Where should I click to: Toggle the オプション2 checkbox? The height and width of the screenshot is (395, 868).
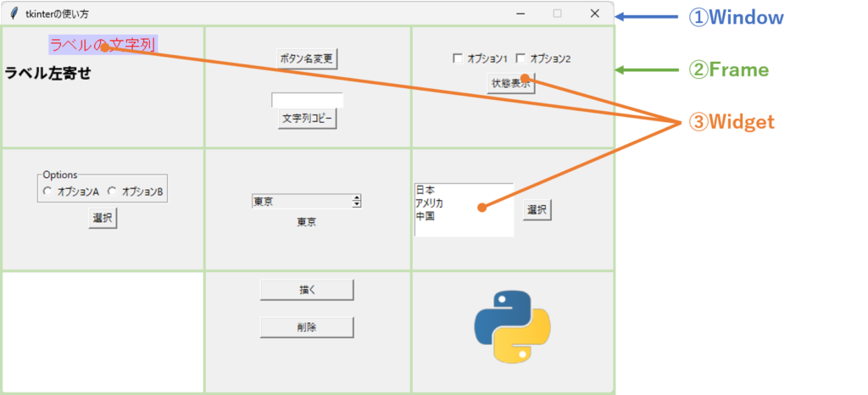click(x=520, y=59)
